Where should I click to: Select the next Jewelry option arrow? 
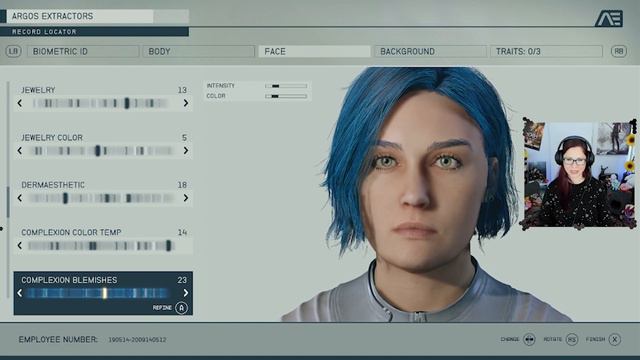click(x=186, y=103)
